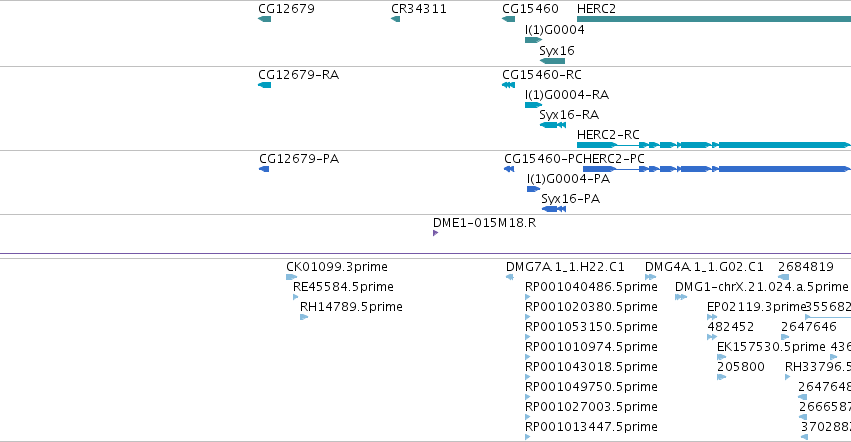Open the CG15460-RC transcript label
This screenshot has height=442, width=851.
click(541, 75)
